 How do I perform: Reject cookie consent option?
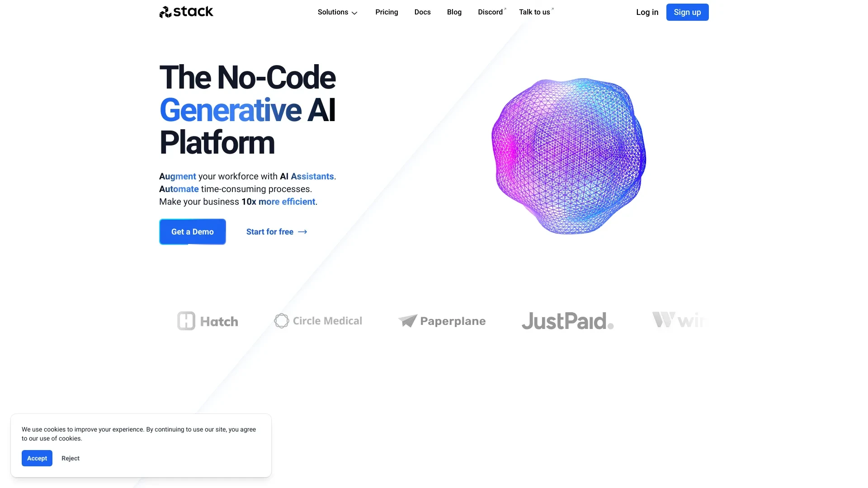click(71, 458)
